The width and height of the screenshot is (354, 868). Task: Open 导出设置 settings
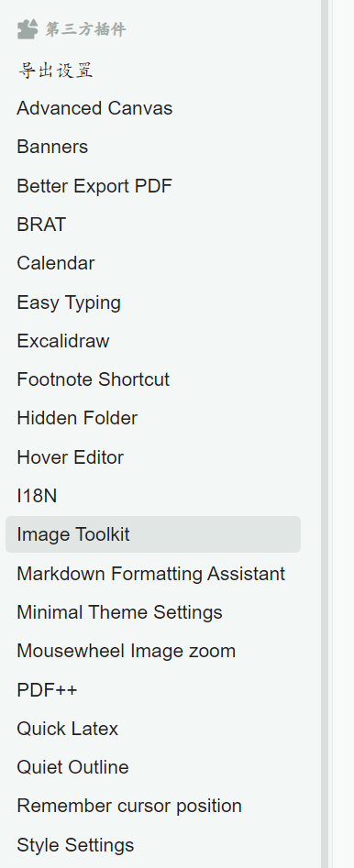pyautogui.click(x=153, y=69)
